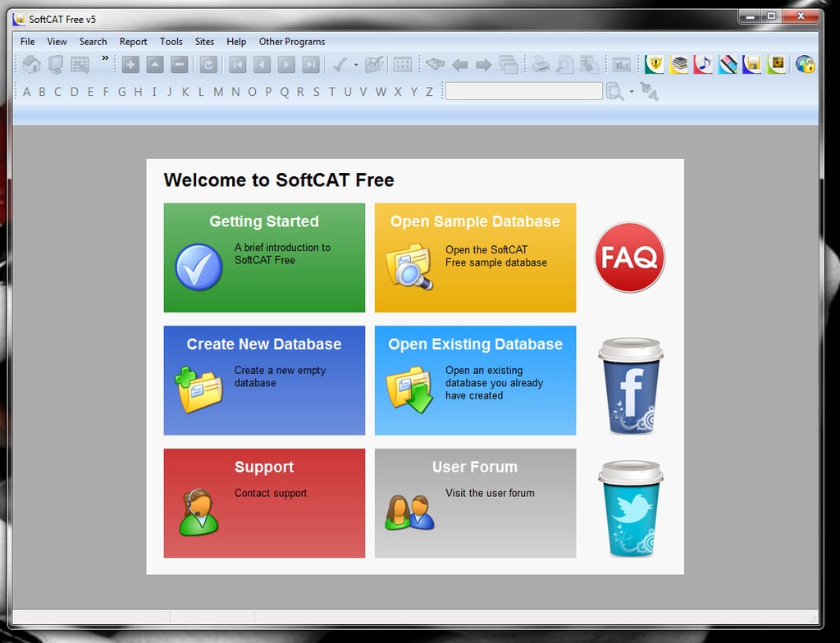Click the edit record up-arrow icon
840x643 pixels.
[x=155, y=65]
